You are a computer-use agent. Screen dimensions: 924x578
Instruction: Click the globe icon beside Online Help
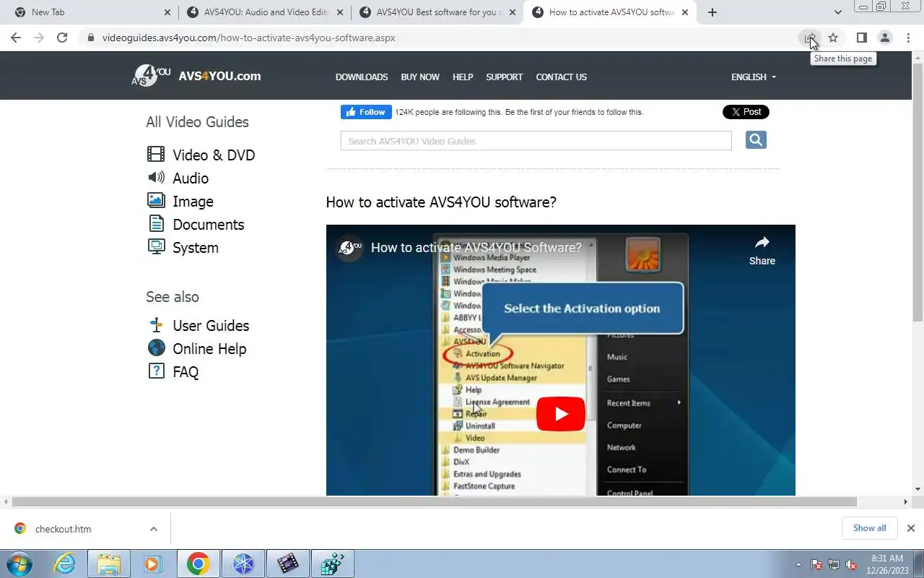click(x=156, y=348)
